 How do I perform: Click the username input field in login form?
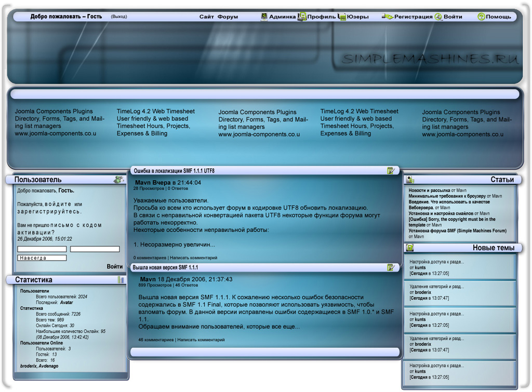[x=42, y=249]
